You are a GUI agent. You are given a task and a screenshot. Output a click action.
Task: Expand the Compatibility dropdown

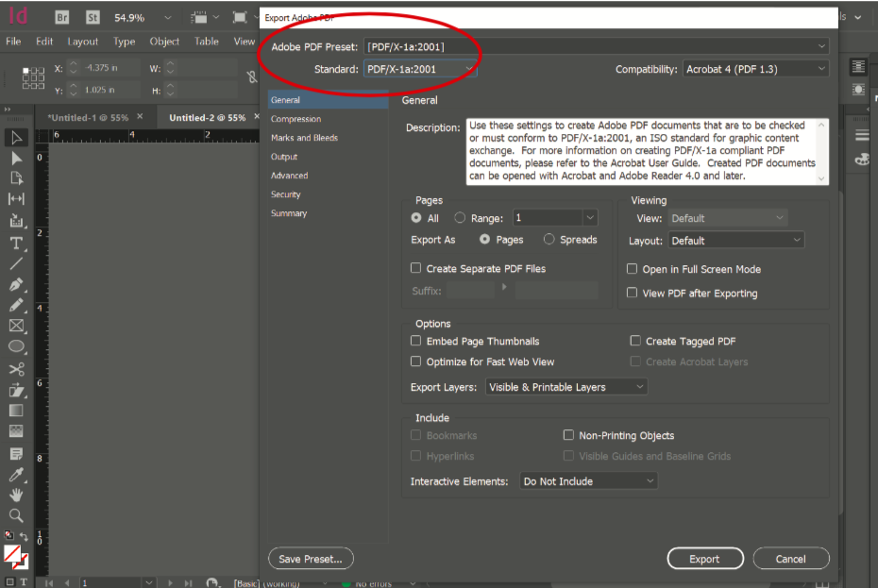[x=756, y=69]
